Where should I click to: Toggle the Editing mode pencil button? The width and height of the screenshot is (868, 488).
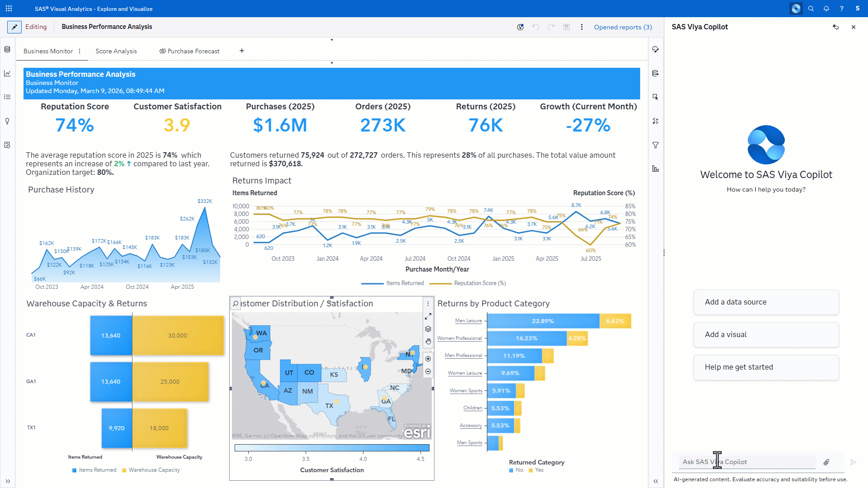[14, 27]
